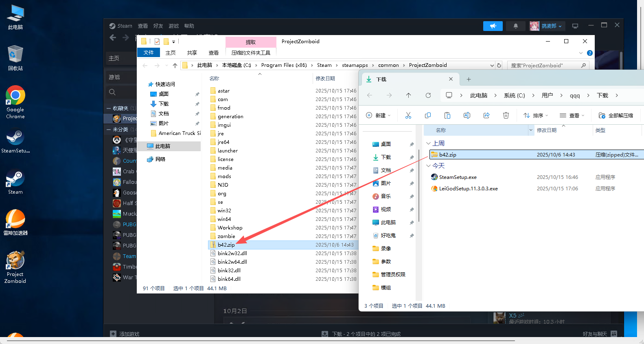Open Steam notifications bell
The width and height of the screenshot is (644, 344).
click(515, 26)
